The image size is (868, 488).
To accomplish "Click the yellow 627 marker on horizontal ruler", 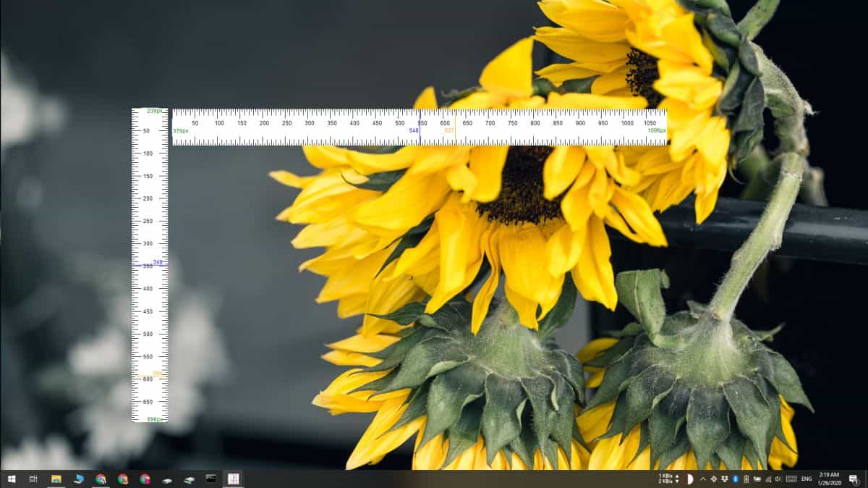I will coord(449,130).
